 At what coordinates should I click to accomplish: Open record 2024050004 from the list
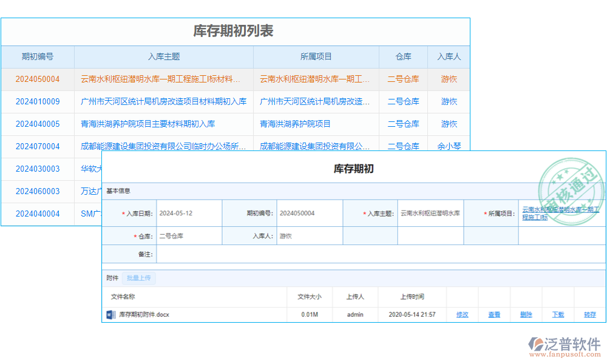(37, 79)
